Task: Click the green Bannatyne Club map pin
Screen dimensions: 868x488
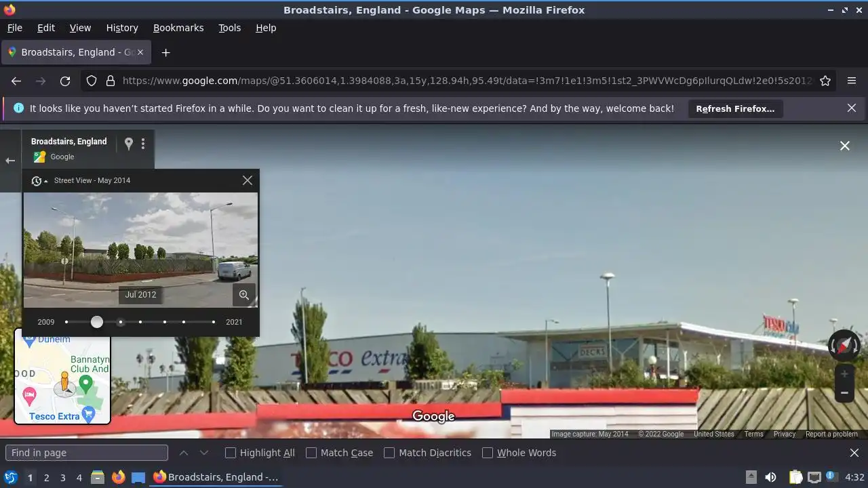Action: click(x=85, y=384)
